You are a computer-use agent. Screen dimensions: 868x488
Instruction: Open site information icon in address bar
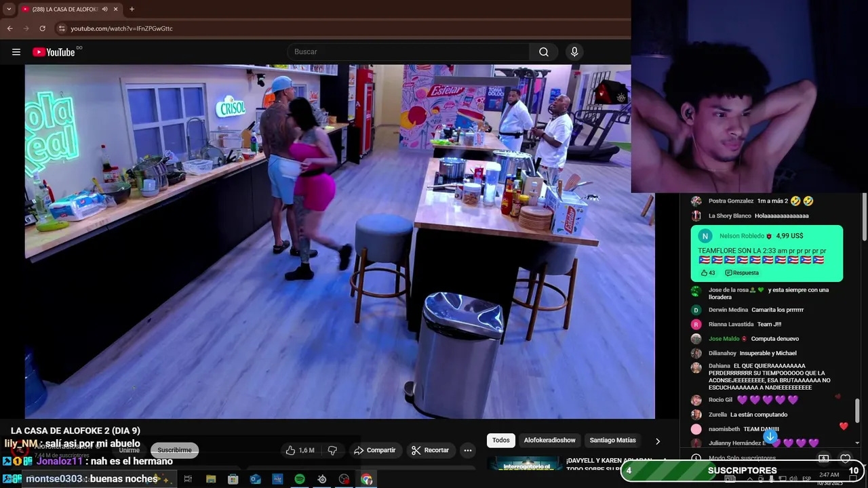[62, 28]
